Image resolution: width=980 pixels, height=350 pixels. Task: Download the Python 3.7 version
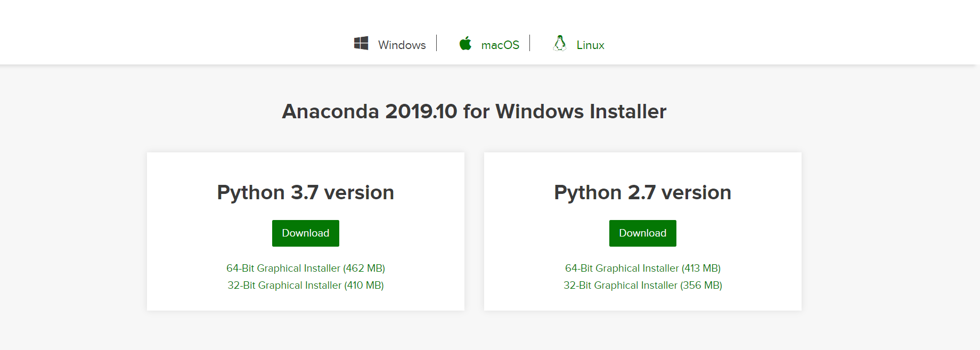click(306, 233)
